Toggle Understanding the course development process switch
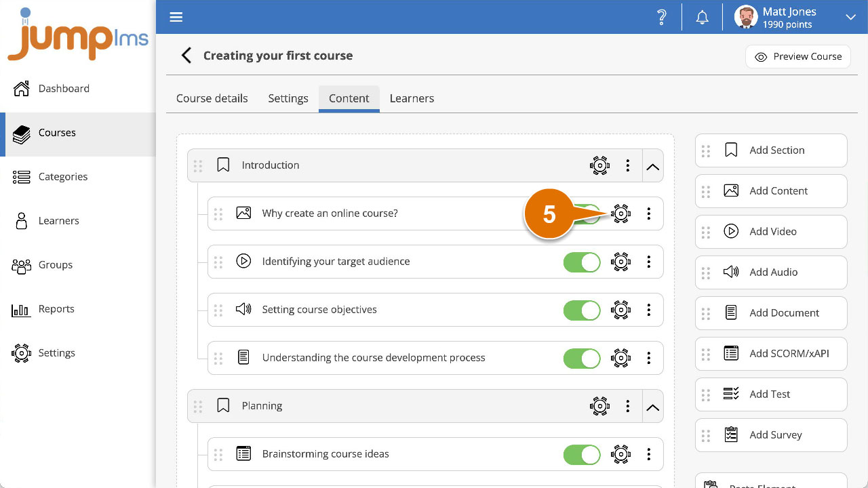This screenshot has height=488, width=868. tap(582, 358)
